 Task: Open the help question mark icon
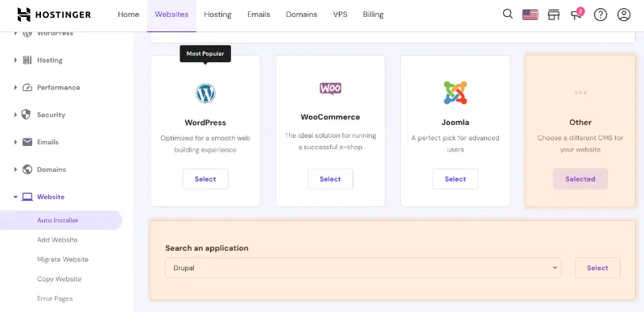(x=600, y=15)
